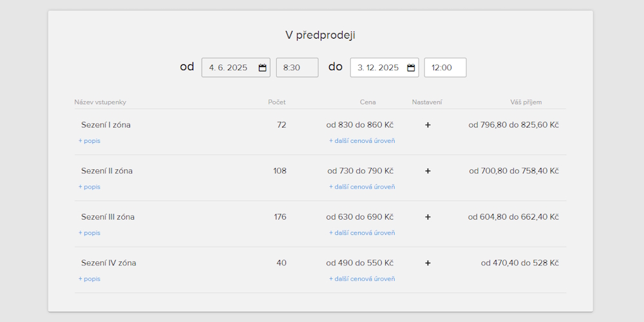
Task: Open calendar picker for end date
Action: 411,68
